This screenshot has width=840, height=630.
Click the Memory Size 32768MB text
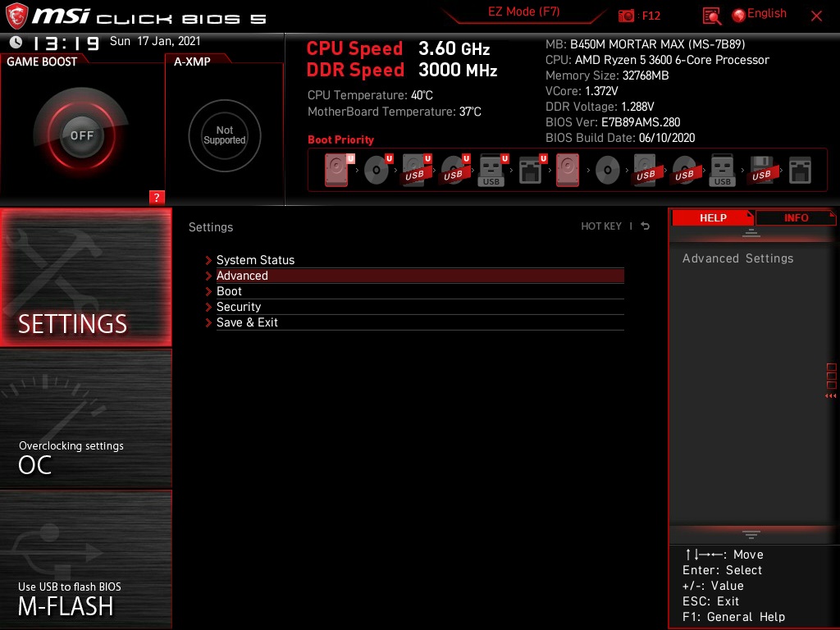[x=607, y=75]
